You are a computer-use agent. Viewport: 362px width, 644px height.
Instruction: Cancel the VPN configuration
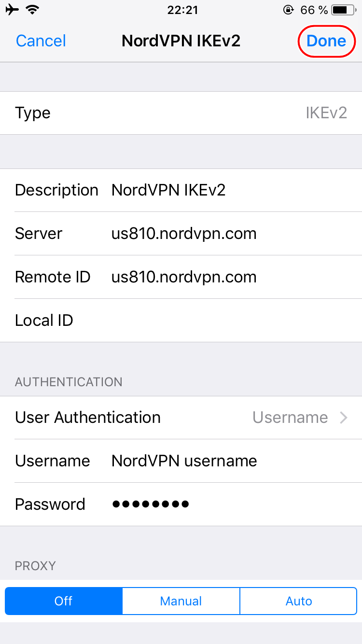[x=41, y=41]
